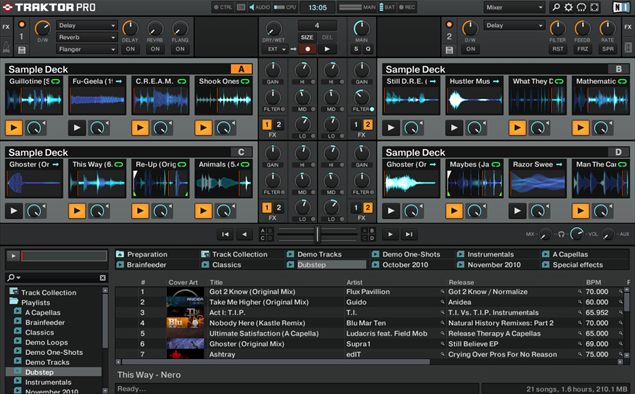635x394 pixels.
Task: Adjust the crossfader slider
Action: (317, 234)
